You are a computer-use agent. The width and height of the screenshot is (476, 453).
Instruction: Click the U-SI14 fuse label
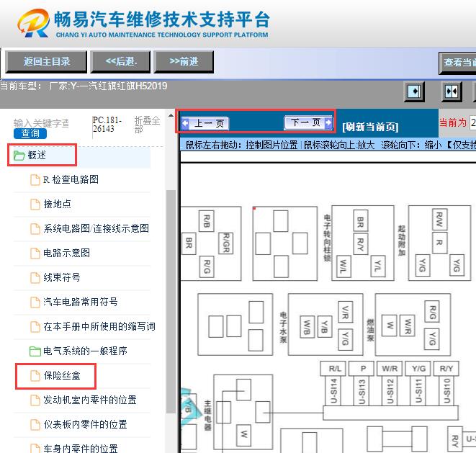click(x=334, y=391)
